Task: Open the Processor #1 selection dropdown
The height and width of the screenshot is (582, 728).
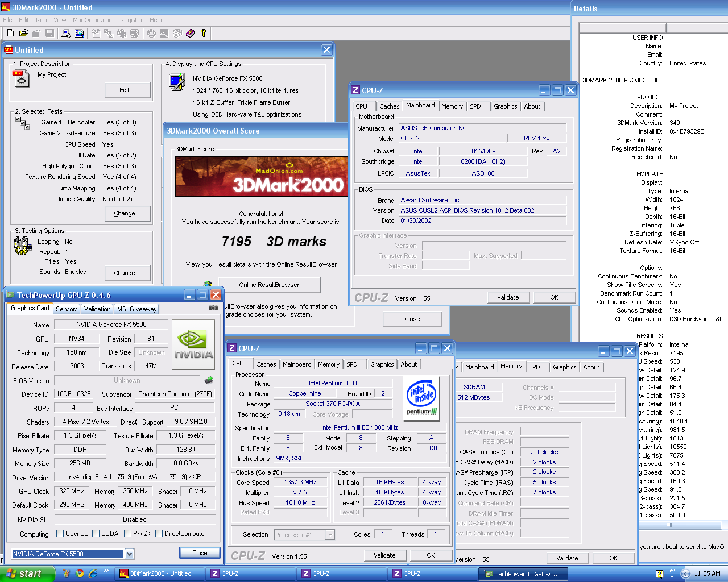Action: [x=329, y=535]
